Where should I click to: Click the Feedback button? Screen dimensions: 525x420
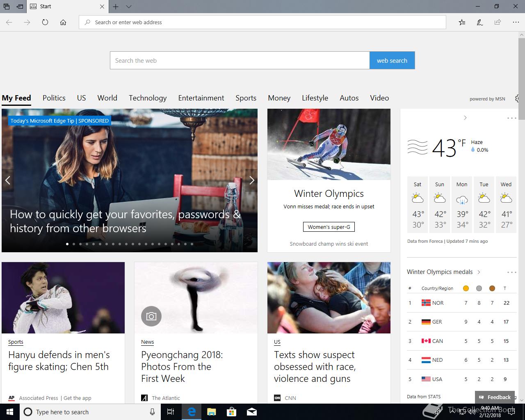pos(495,397)
